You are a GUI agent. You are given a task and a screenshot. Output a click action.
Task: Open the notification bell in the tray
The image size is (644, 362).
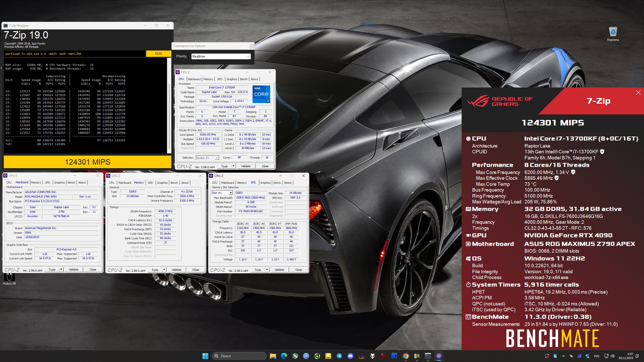coord(637,356)
